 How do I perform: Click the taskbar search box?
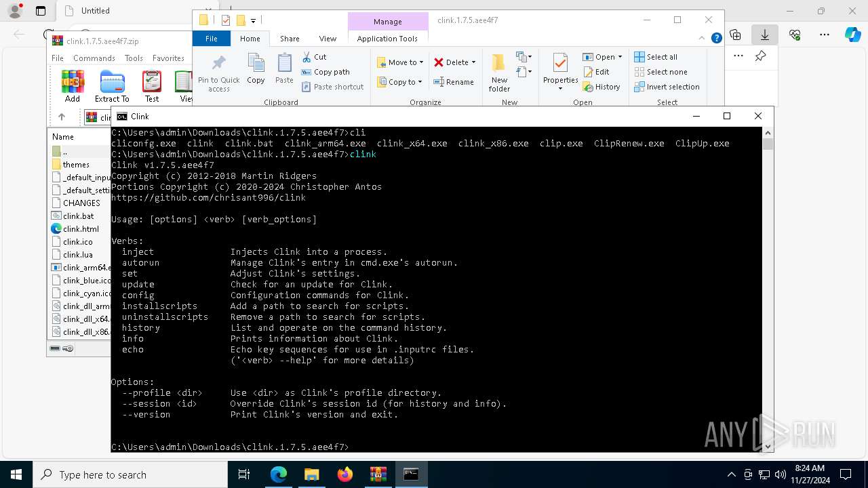(130, 474)
